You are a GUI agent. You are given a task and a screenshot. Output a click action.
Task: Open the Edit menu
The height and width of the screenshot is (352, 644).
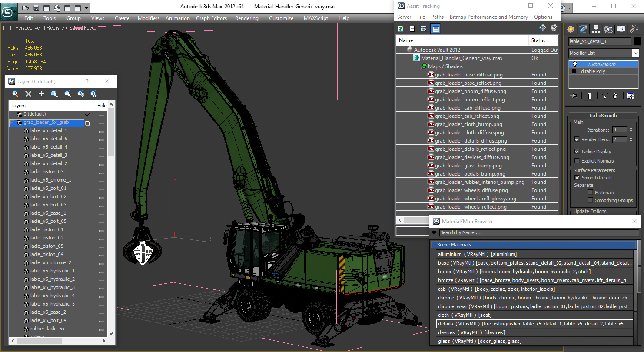(29, 18)
